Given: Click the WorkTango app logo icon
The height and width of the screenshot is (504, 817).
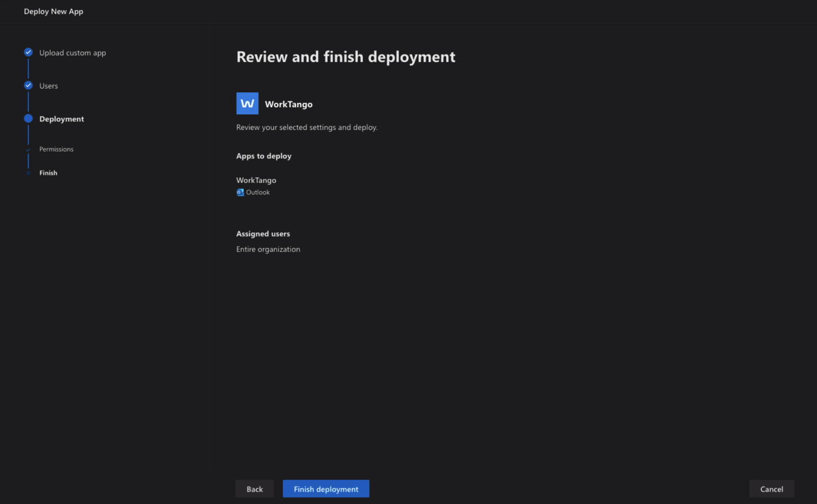Looking at the screenshot, I should [247, 103].
